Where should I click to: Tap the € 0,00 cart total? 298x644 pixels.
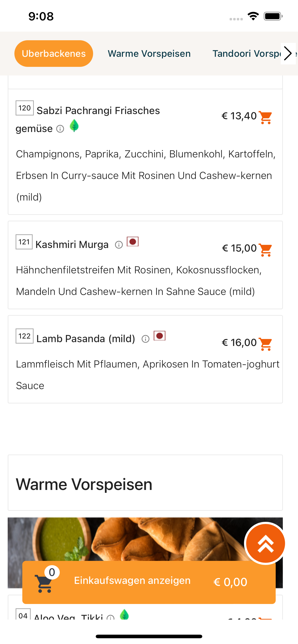230,582
